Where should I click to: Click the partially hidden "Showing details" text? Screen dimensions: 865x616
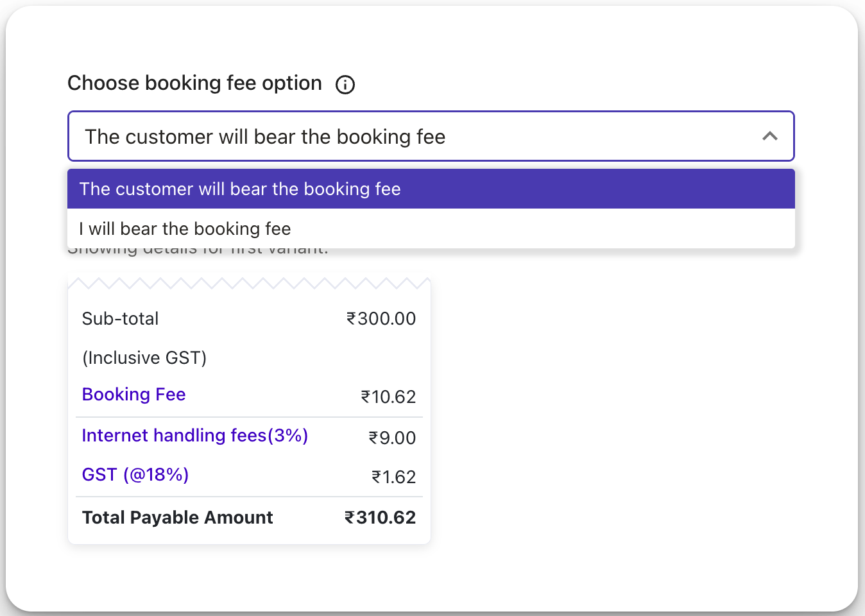click(x=198, y=251)
